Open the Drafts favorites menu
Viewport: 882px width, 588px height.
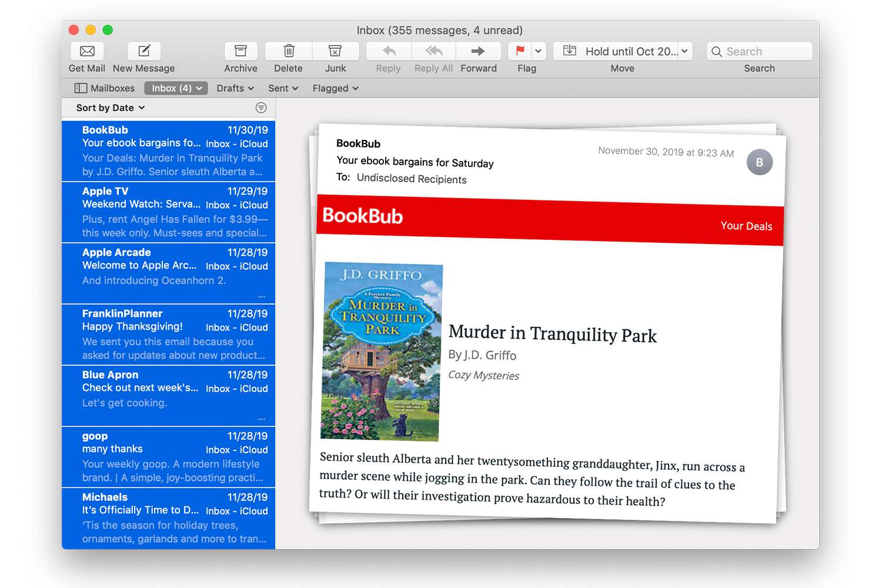point(235,88)
